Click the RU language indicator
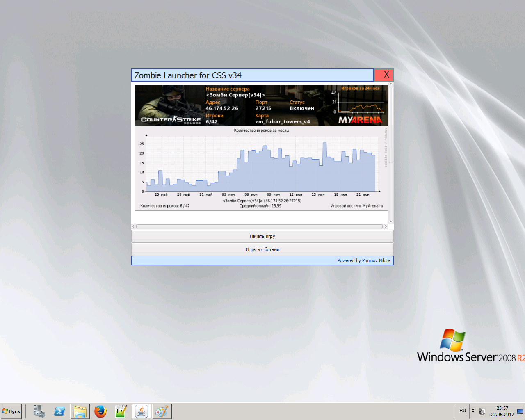This screenshot has width=525, height=420. pyautogui.click(x=463, y=411)
